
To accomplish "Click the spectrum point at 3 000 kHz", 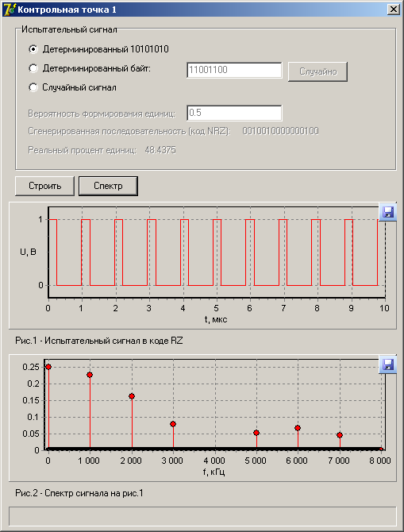I will pyautogui.click(x=173, y=424).
